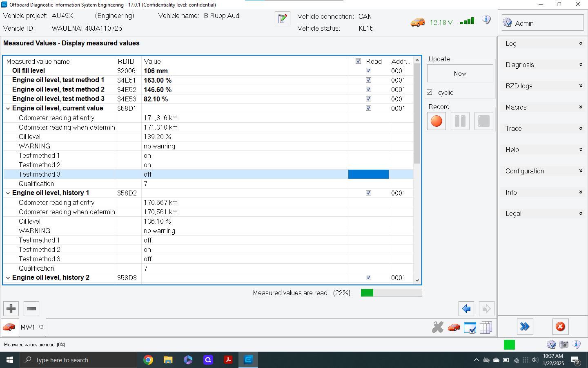588x368 pixels.
Task: Collapse Engine oil level, current value
Action: point(8,108)
